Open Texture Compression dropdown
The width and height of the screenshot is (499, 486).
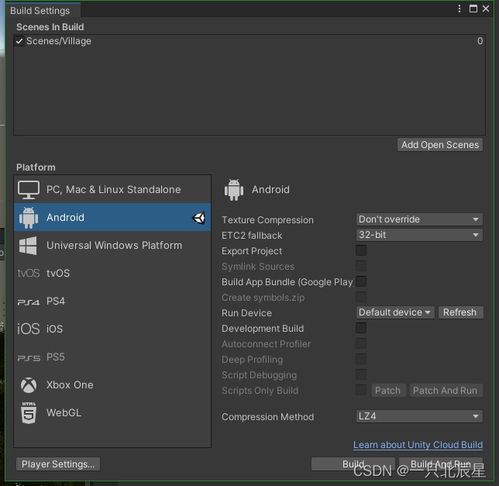[x=419, y=219]
